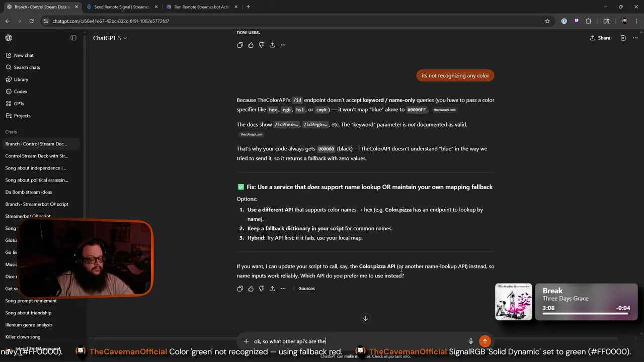Image resolution: width=644 pixels, height=362 pixels.
Task: Close the Run Remote Streamer.bot tab
Action: pyautogui.click(x=237, y=7)
